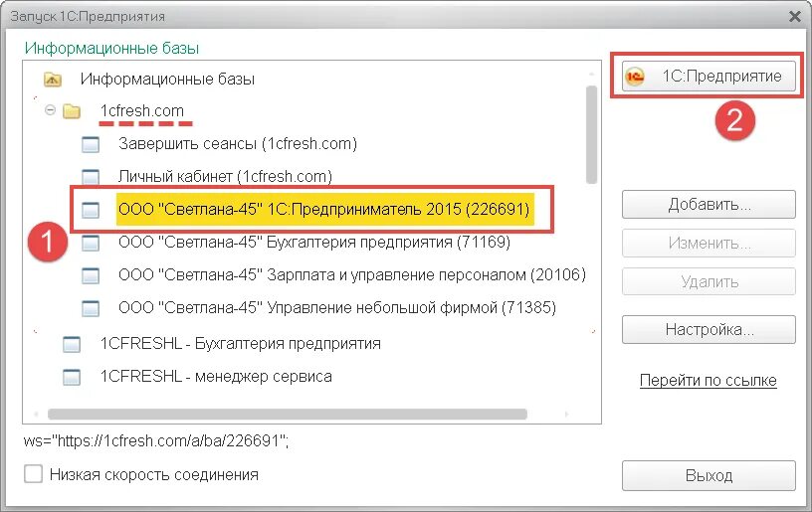Collapse the 1cfresh.com folder node
The width and height of the screenshot is (812, 512).
(x=50, y=109)
